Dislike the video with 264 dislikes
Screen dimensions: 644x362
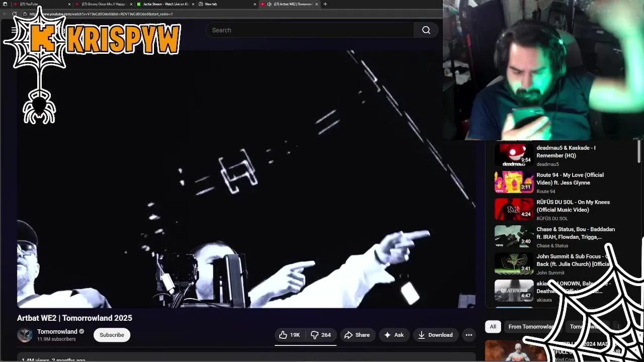pos(320,335)
